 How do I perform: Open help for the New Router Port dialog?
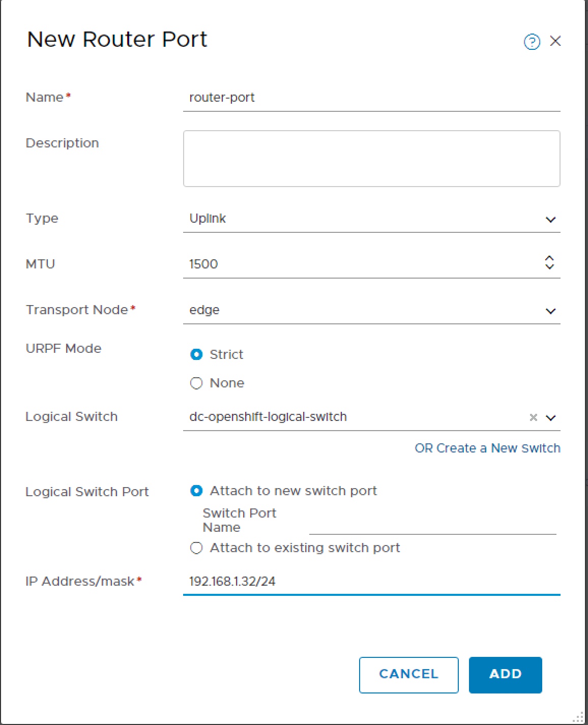pyautogui.click(x=532, y=42)
